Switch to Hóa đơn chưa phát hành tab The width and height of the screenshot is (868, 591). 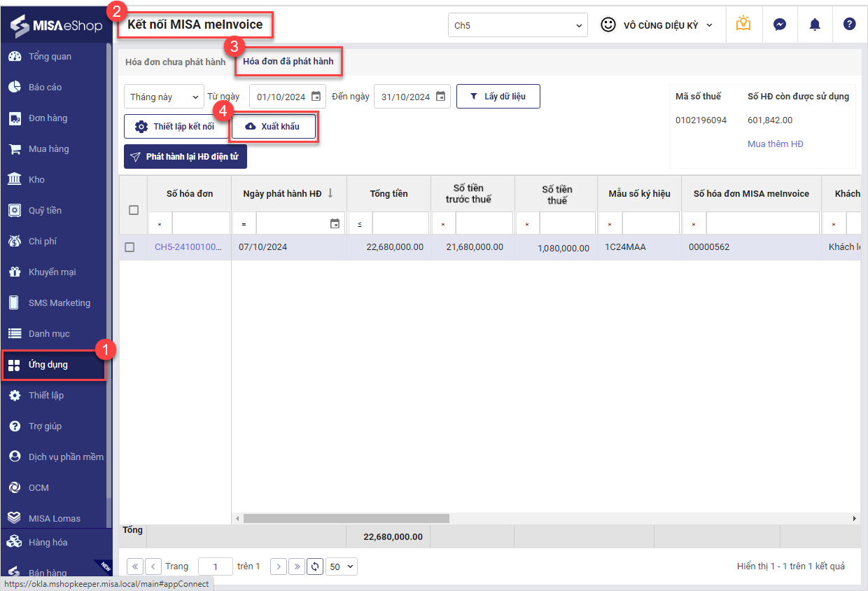coord(175,62)
